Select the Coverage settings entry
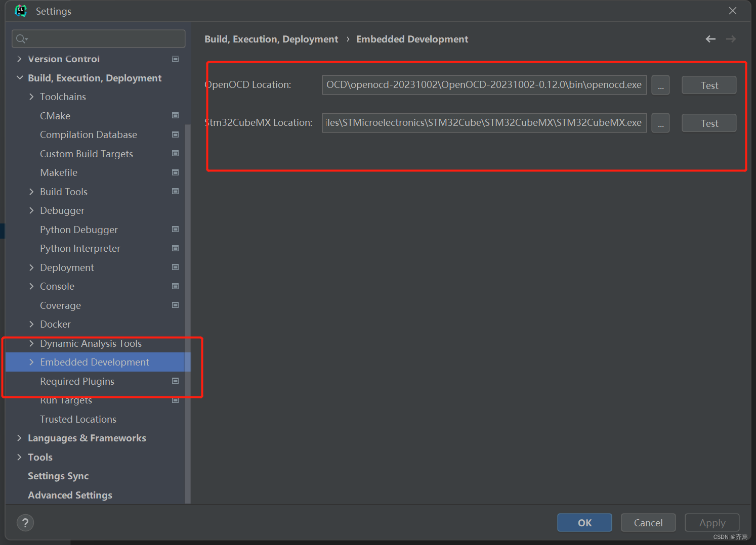Screen dimensions: 756x545 click(60, 305)
